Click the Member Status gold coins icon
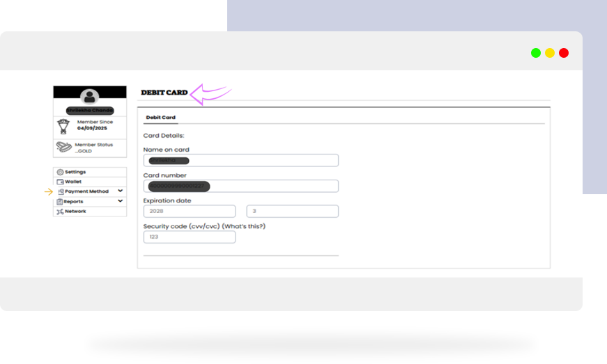Viewport: 607px width, 364px height. coord(63,148)
